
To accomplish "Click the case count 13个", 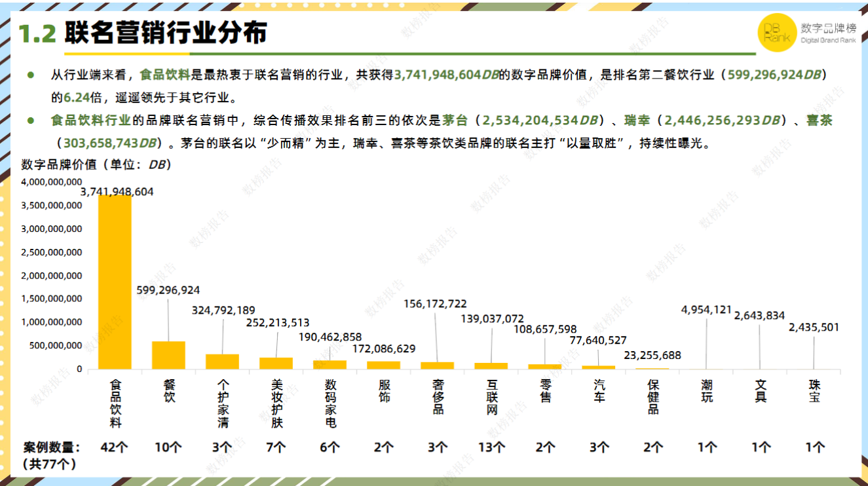I will coord(491,448).
